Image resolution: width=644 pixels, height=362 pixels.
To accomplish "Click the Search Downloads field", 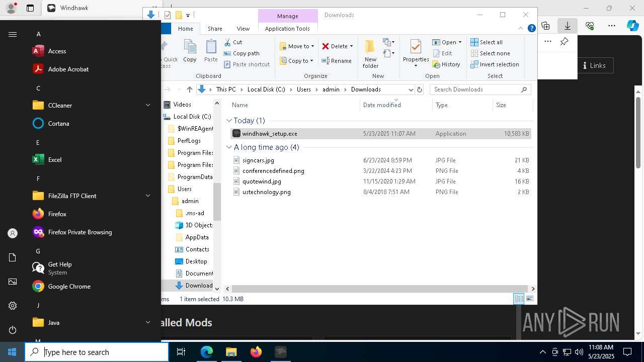I will pos(480,89).
